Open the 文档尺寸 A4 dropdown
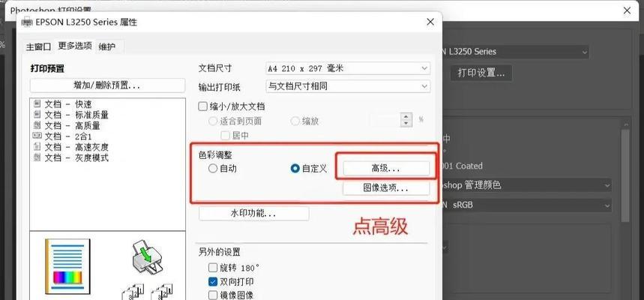Viewport: 644px width, 300px height. 348,69
